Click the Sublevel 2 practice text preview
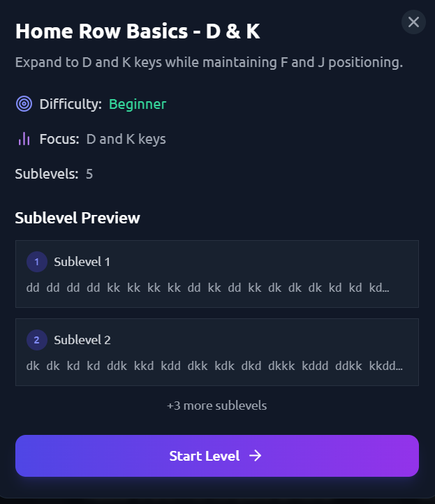The height and width of the screenshot is (504, 435). point(214,366)
